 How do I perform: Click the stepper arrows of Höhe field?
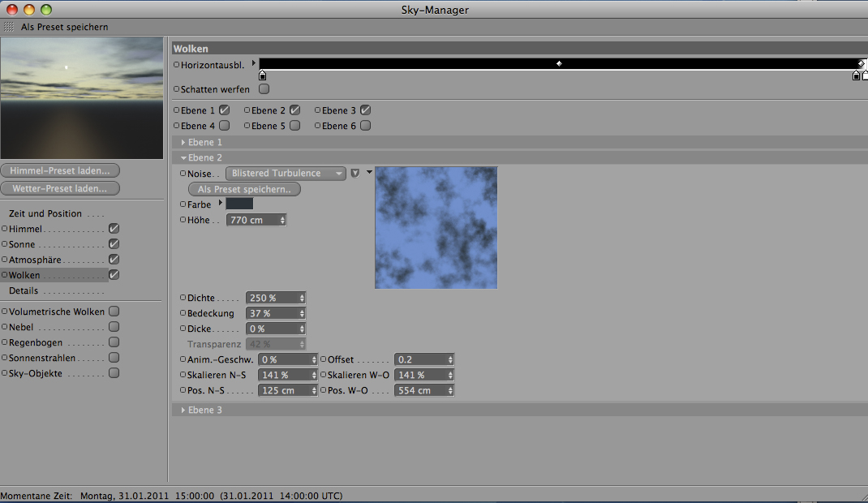click(281, 220)
